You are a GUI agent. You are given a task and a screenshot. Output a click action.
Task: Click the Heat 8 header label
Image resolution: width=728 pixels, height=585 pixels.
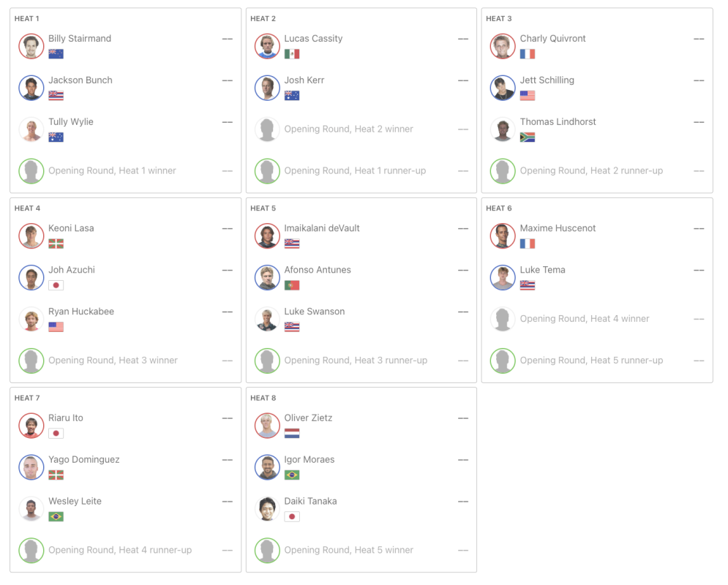[263, 398]
